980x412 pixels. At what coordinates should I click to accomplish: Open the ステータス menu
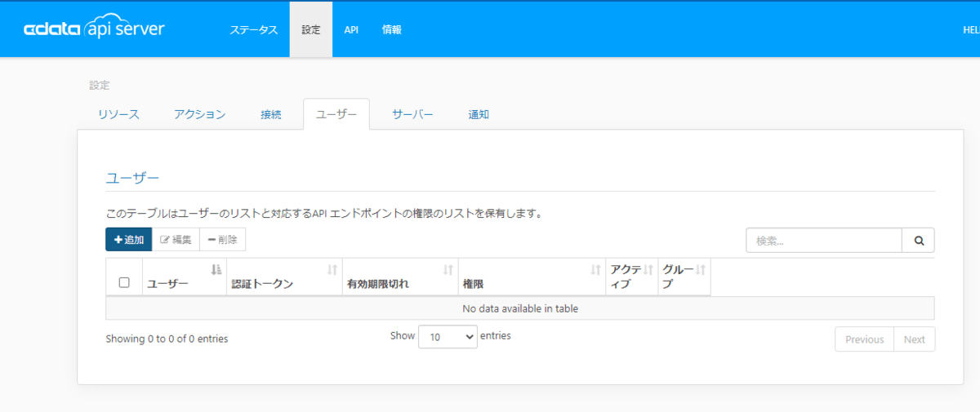(253, 29)
